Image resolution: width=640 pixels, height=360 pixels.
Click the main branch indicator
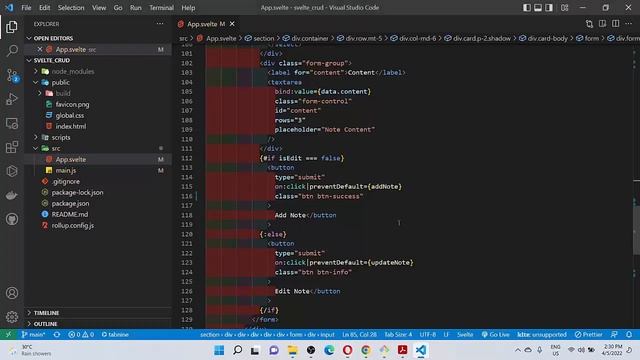pos(33,334)
